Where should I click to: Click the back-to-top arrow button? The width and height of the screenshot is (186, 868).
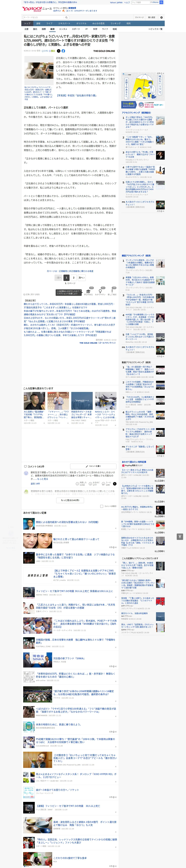tap(180, 536)
